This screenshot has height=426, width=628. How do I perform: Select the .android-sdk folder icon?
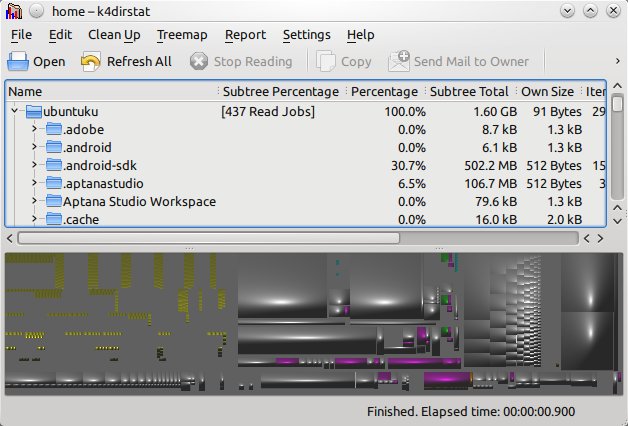click(53, 165)
